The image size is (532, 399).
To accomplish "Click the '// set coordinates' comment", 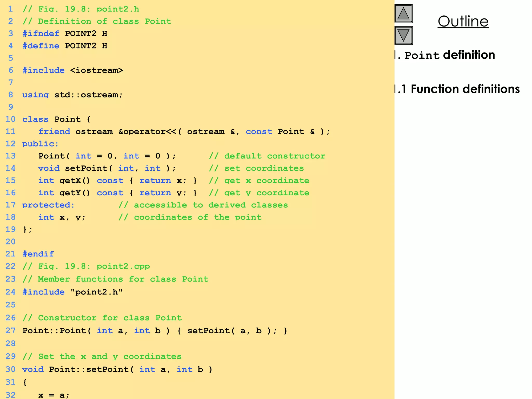I will (256, 168).
